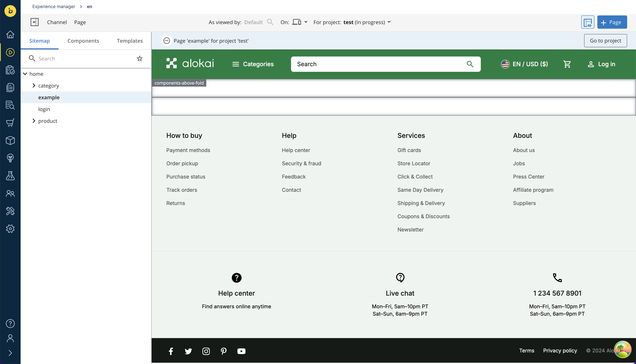Open the Terms footer link

527,351
